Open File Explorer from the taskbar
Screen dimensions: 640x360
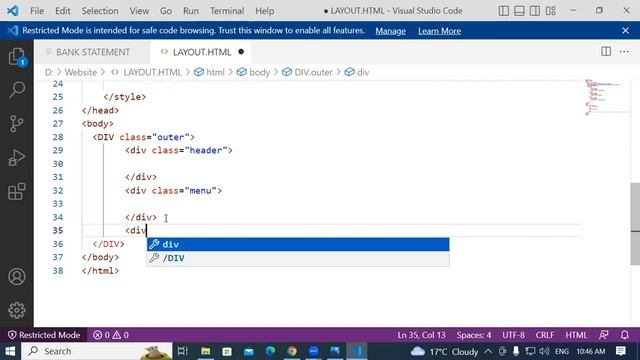[206, 351]
